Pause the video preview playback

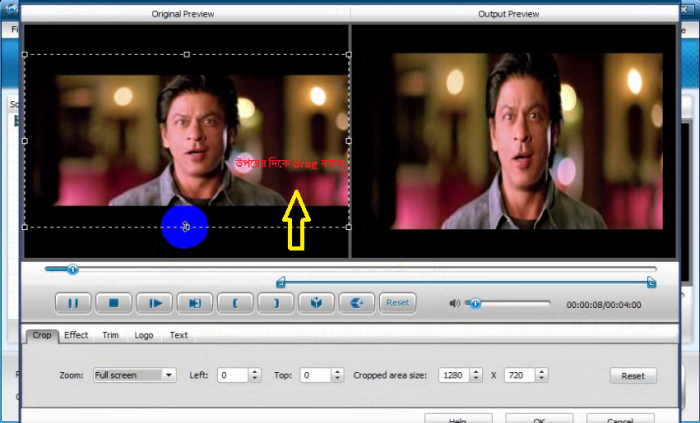73,303
